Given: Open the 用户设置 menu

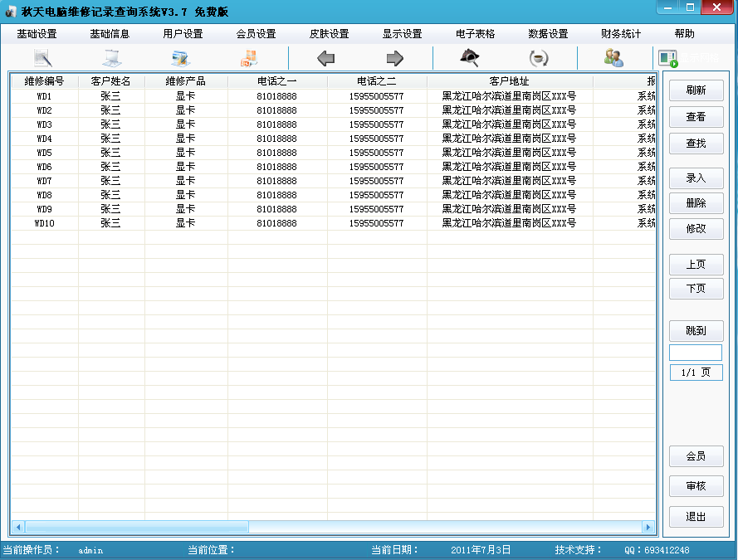Looking at the screenshot, I should [183, 34].
